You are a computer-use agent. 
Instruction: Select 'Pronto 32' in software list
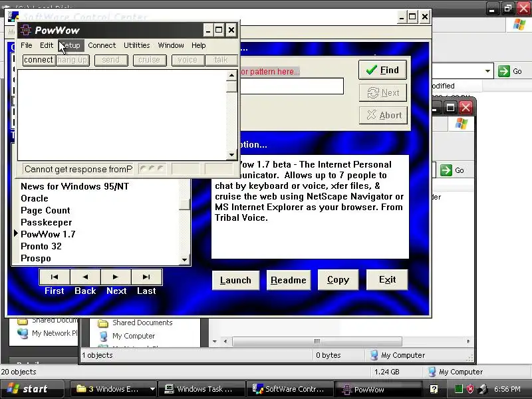click(41, 246)
